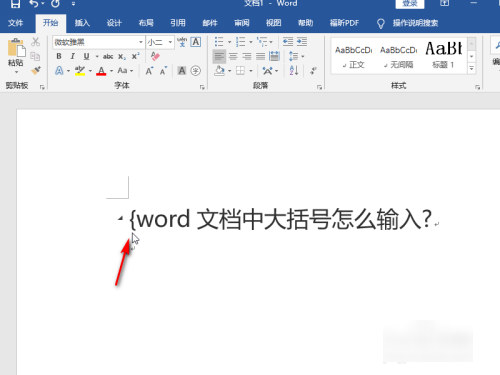
Task: Apply red font color
Action: pos(101,71)
